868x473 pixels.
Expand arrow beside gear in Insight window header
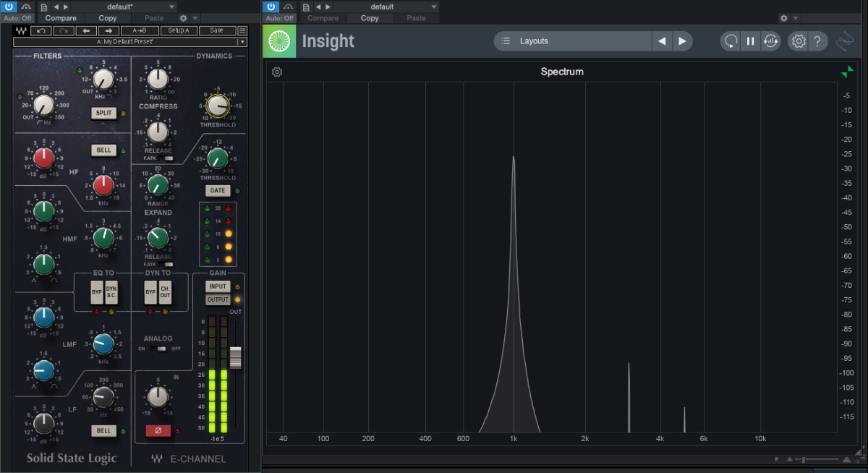(x=796, y=18)
